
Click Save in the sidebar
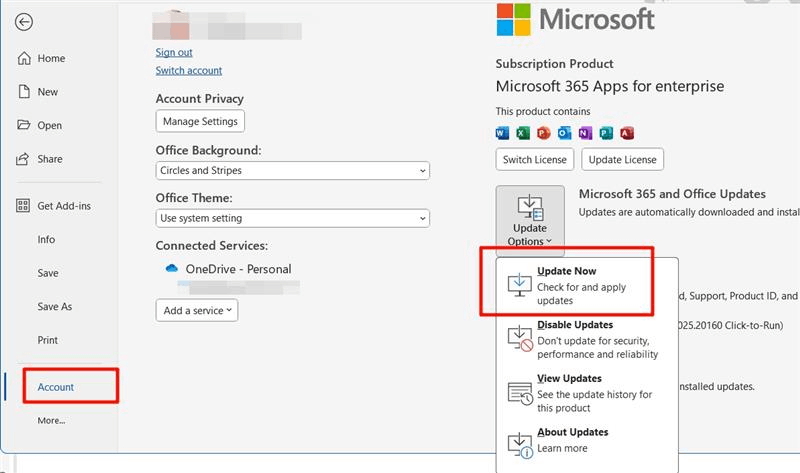47,273
